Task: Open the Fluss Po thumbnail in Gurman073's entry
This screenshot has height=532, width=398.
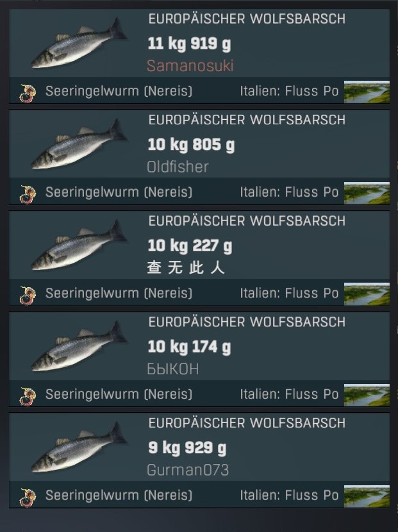Action: [367, 496]
